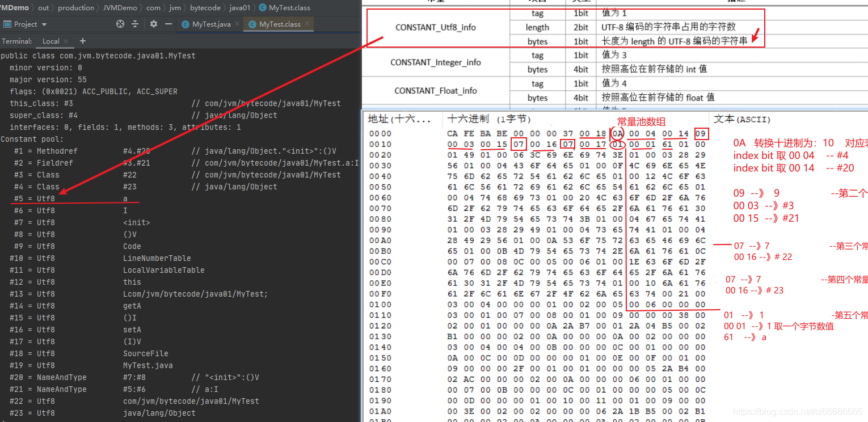Click the class icon on MyTest.java tab
The width and height of the screenshot is (868, 422).
coord(186,24)
